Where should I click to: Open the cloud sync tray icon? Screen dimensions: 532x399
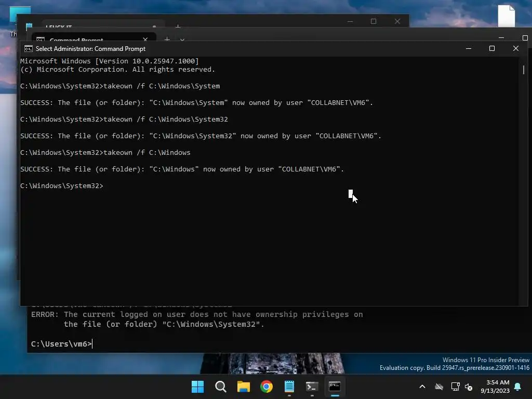[439, 387]
